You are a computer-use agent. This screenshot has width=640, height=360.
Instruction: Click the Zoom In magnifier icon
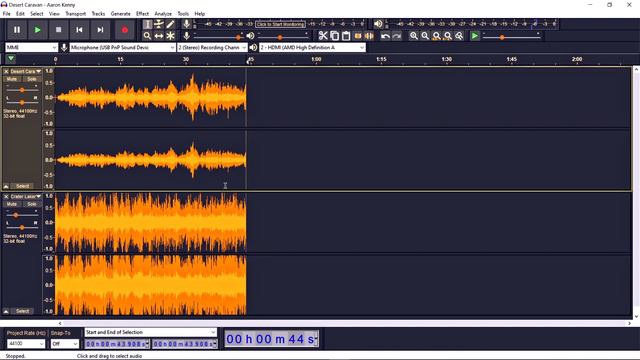[x=413, y=36]
